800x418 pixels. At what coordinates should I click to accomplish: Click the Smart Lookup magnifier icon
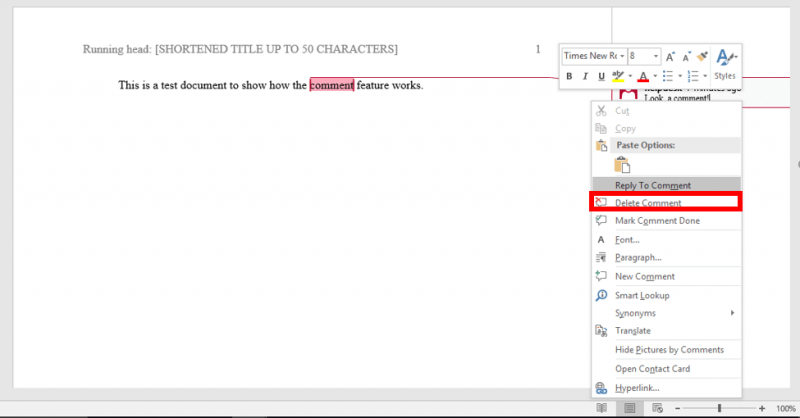[602, 295]
